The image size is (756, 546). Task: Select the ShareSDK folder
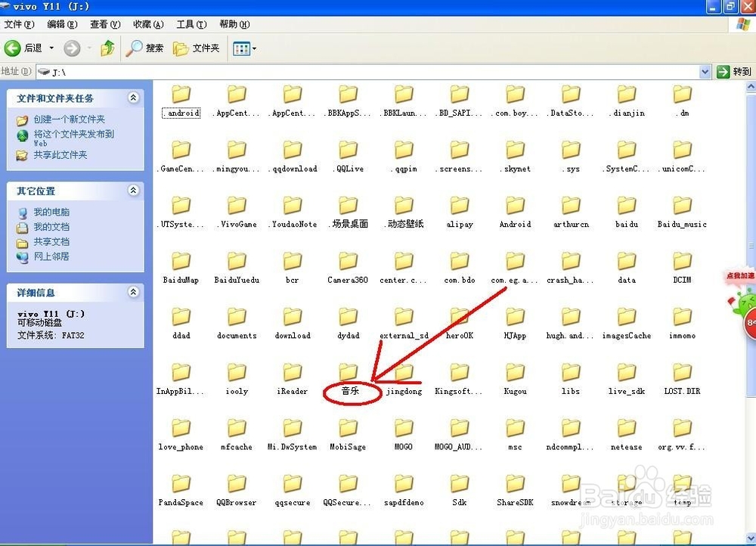coord(515,492)
